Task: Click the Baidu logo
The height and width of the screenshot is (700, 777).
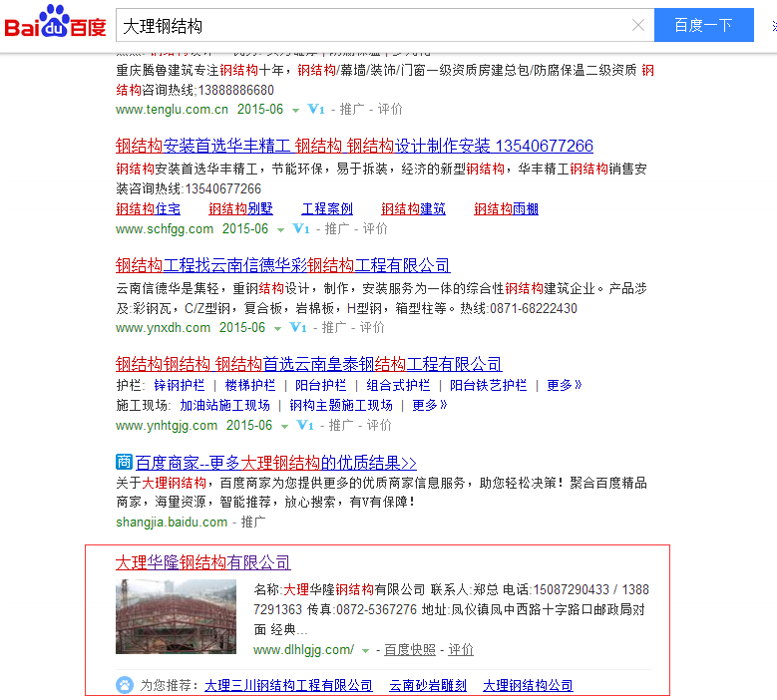Action: click(x=55, y=24)
